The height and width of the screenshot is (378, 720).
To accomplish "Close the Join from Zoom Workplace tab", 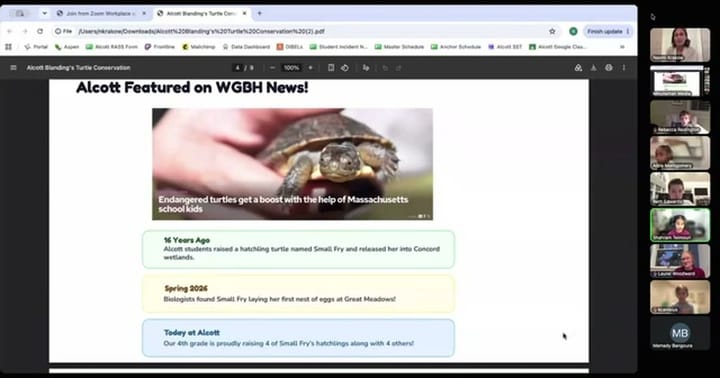I will 144,13.
